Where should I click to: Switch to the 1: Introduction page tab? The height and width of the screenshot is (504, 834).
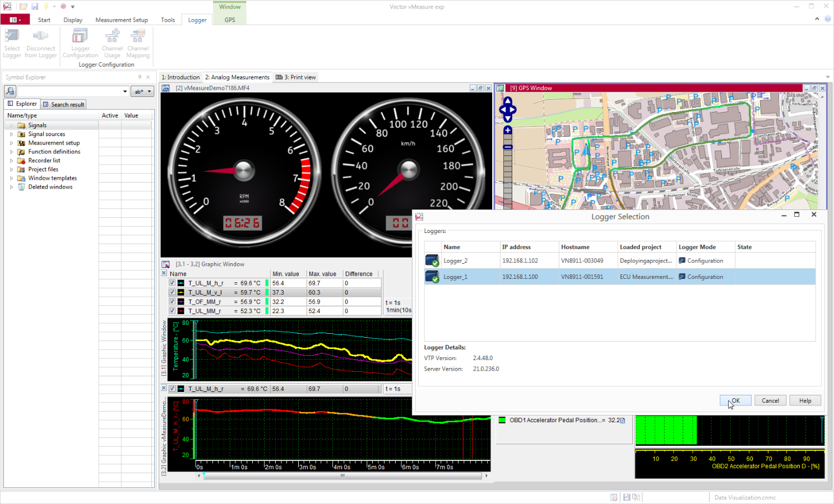(x=180, y=77)
